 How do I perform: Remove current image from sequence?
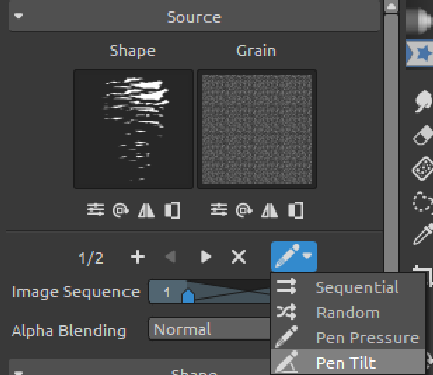pyautogui.click(x=239, y=257)
